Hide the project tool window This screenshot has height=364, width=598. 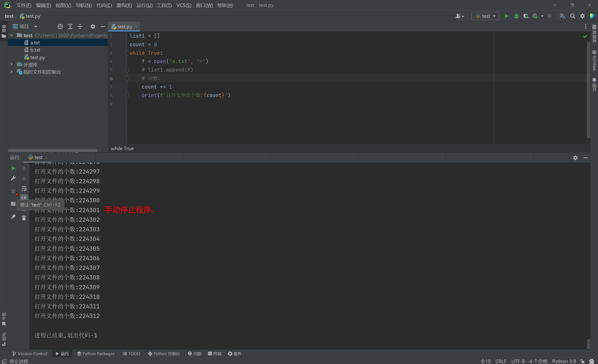tap(103, 26)
